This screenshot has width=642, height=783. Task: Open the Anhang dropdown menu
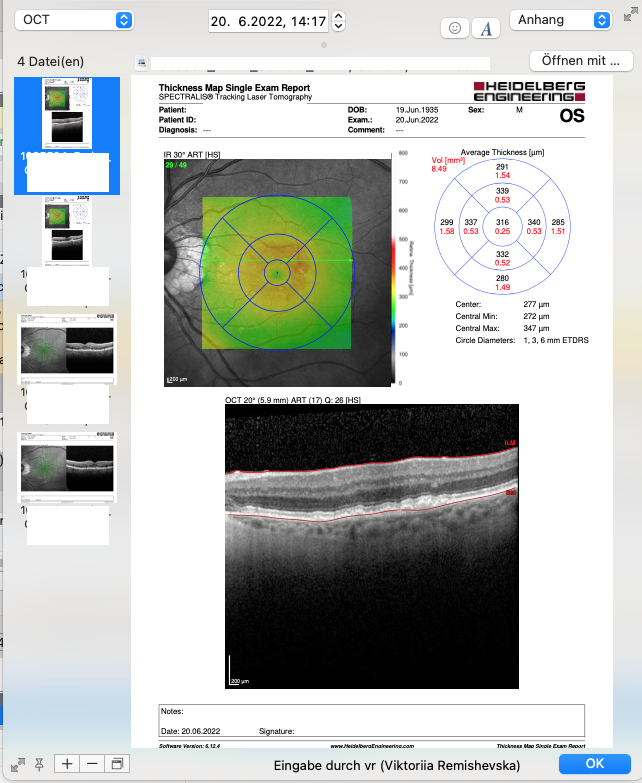561,20
